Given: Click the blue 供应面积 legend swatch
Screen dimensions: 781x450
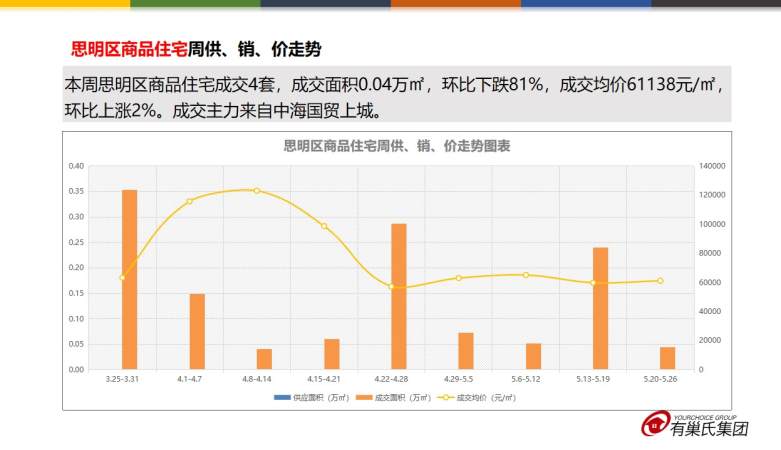Looking at the screenshot, I should [x=282, y=398].
